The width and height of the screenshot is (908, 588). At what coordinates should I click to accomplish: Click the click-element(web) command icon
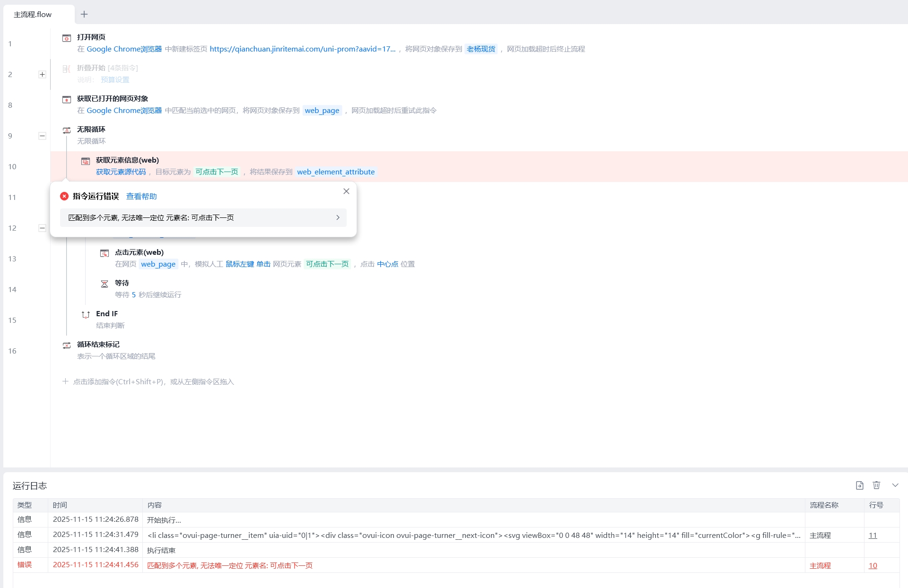coord(105,253)
